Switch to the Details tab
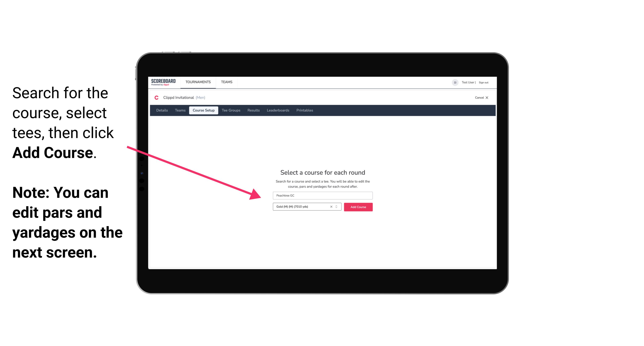 161,110
